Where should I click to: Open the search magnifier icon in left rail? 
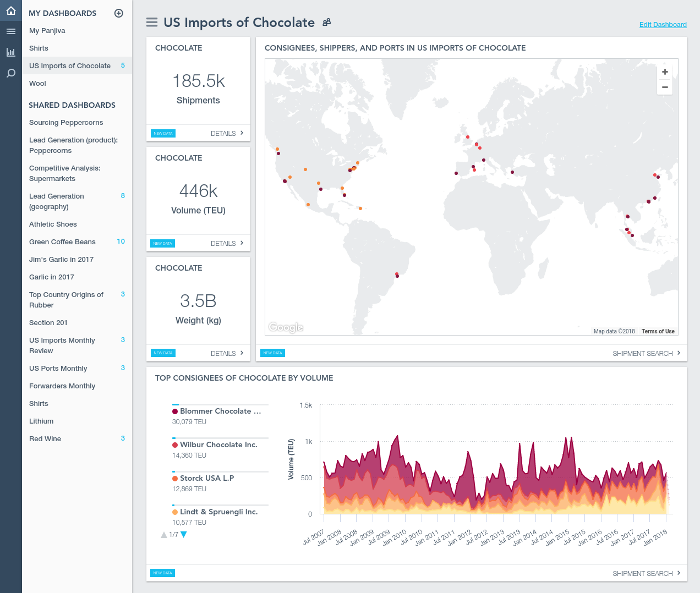[10, 73]
